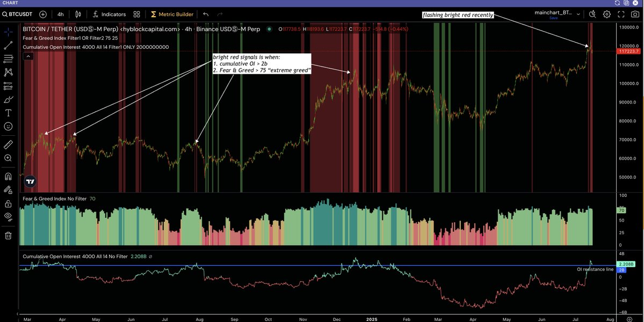Open the emoji icons tool

(x=8, y=126)
